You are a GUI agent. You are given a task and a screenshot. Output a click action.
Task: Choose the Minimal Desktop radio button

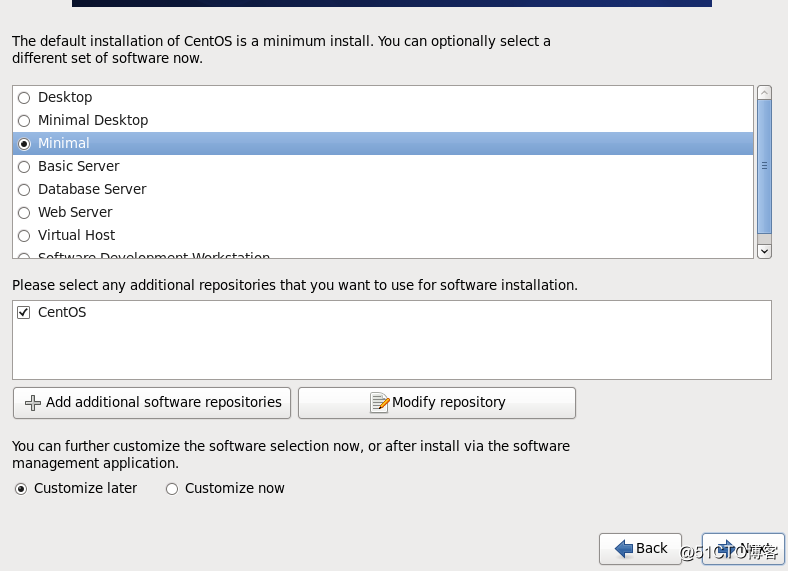pyautogui.click(x=24, y=121)
